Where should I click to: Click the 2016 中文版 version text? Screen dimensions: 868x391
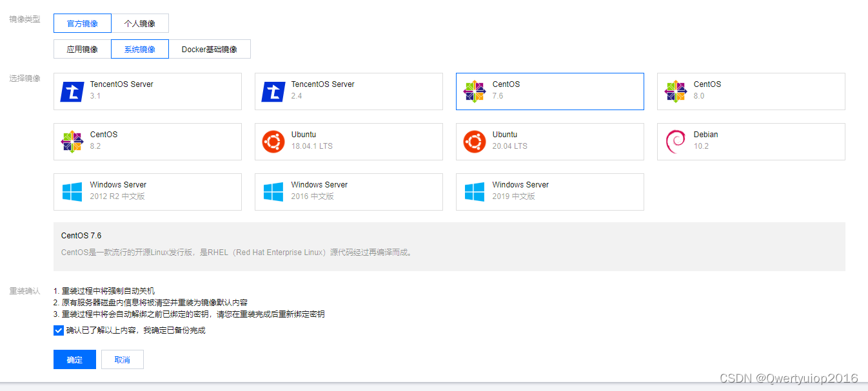pyautogui.click(x=313, y=196)
